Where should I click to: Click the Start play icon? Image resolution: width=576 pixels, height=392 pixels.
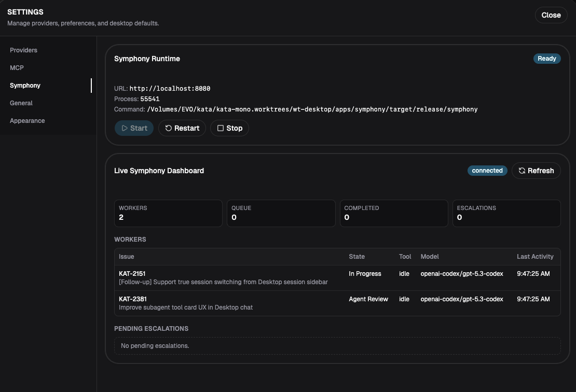click(x=125, y=128)
